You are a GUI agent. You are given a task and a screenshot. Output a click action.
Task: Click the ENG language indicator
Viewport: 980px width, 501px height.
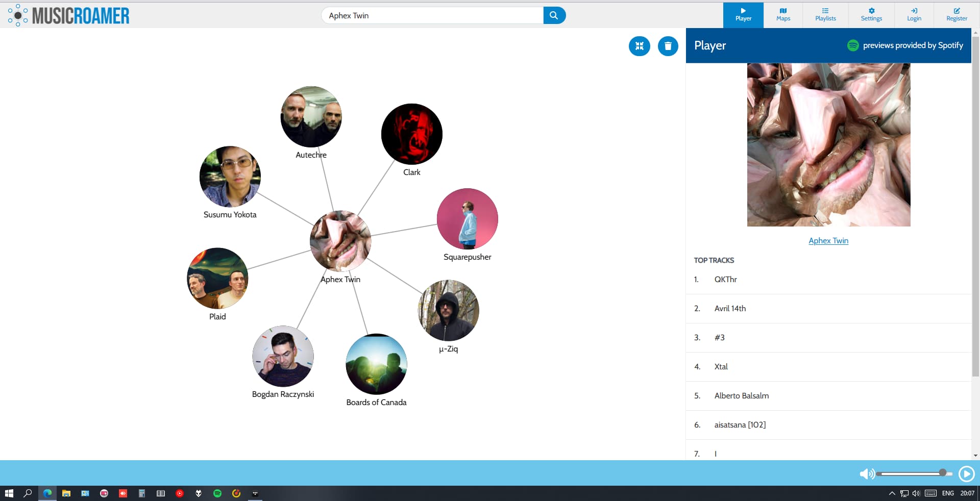(948, 493)
